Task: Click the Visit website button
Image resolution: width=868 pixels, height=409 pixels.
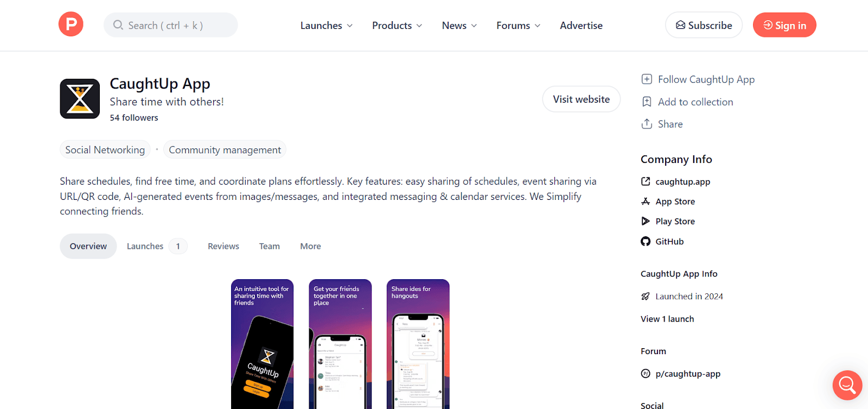Action: (x=582, y=99)
